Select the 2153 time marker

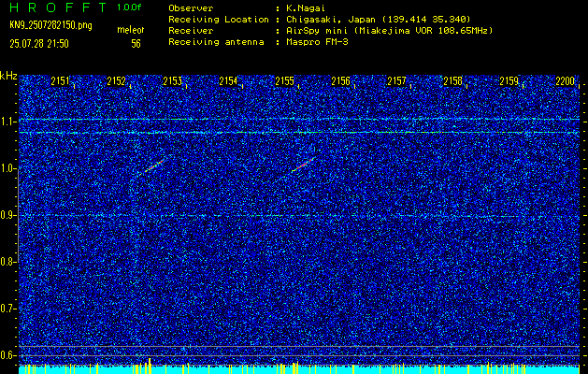point(173,81)
